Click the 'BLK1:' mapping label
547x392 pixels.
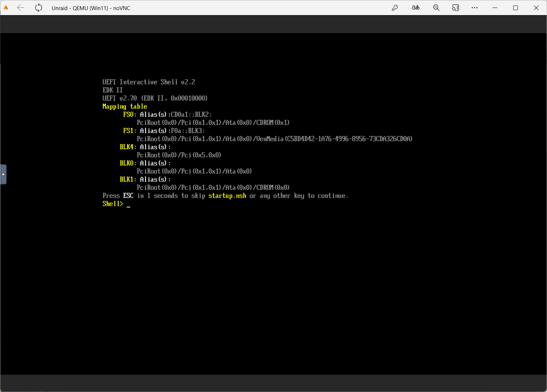point(128,179)
